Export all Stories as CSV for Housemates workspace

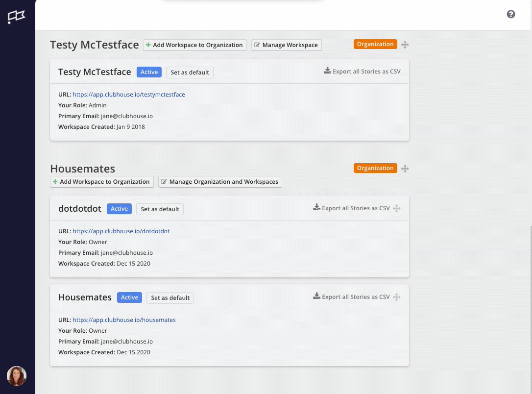point(351,296)
